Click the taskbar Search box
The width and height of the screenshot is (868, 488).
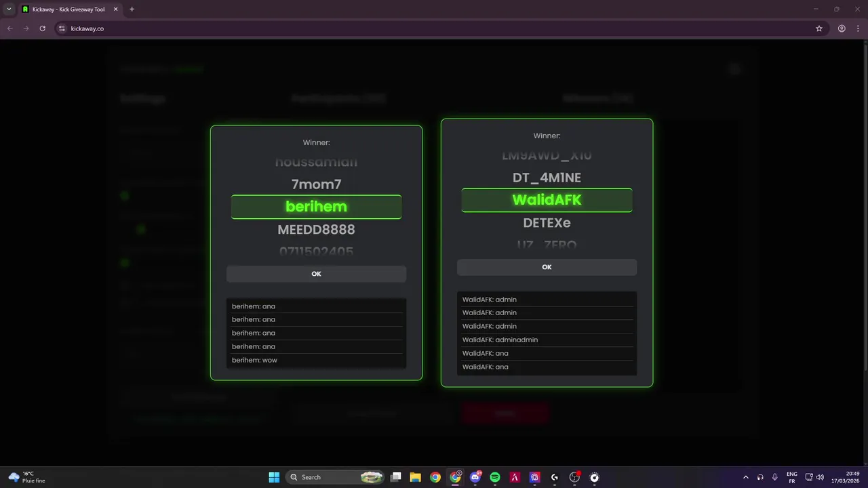(x=335, y=477)
